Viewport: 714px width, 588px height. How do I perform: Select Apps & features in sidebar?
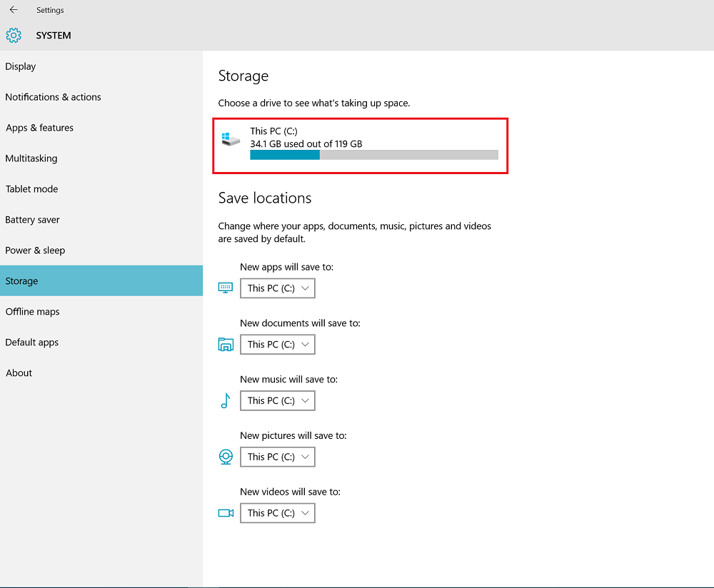(x=101, y=128)
